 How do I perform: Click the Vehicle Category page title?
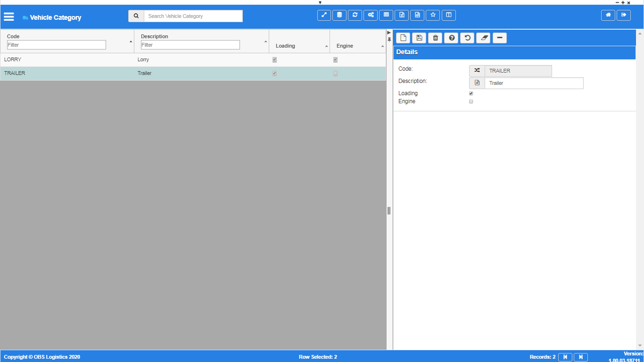[56, 17]
